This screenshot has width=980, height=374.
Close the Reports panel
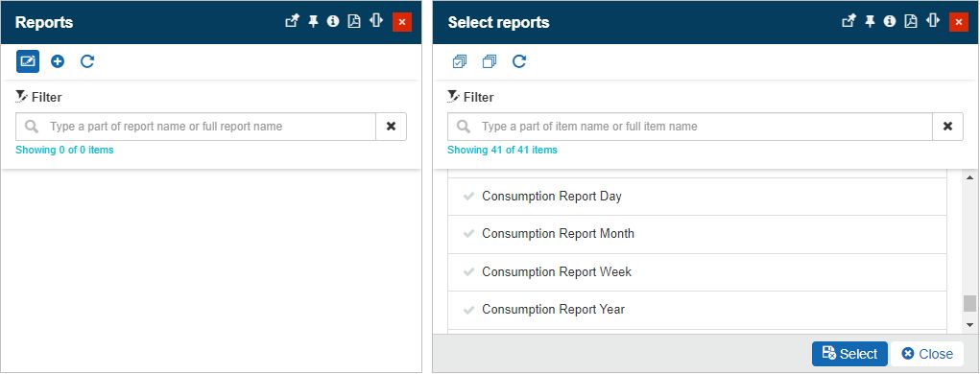(x=402, y=22)
